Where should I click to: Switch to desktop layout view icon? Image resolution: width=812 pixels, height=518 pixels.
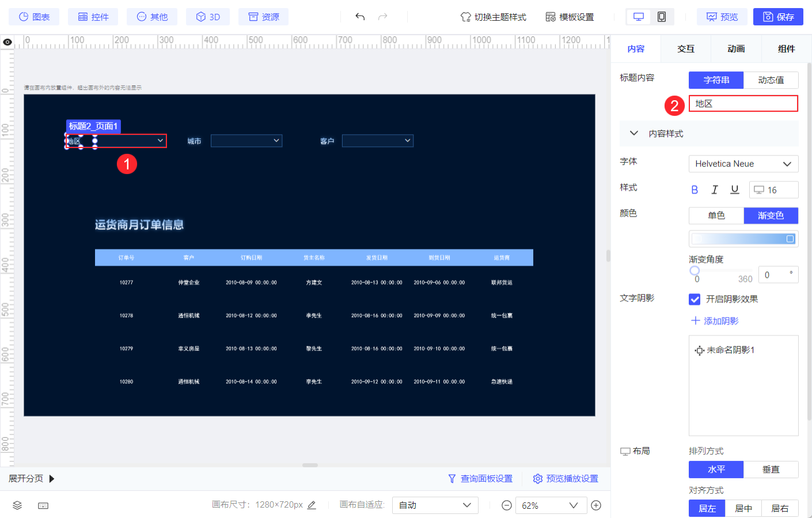point(639,17)
